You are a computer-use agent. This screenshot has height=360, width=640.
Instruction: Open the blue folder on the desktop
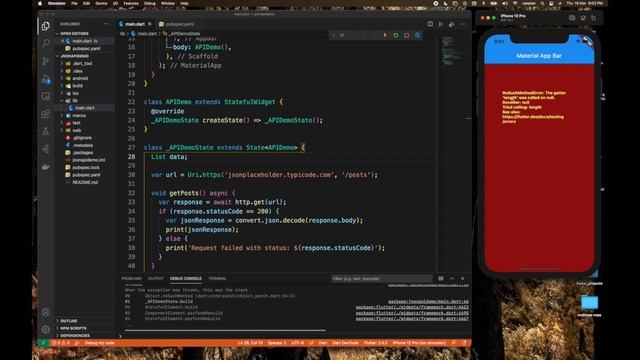coord(589,302)
